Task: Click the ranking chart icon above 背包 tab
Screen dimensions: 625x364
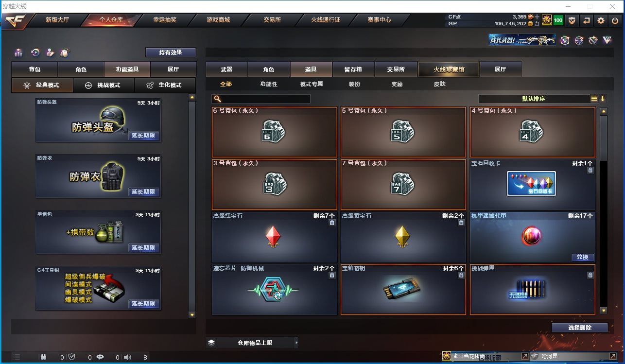Action: (x=19, y=52)
